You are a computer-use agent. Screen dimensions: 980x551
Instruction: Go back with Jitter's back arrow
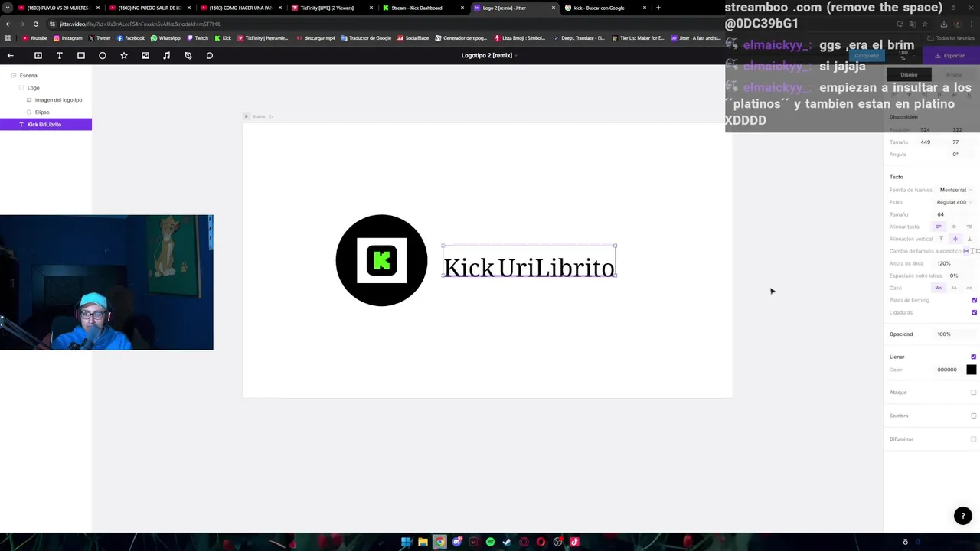[x=10, y=55]
